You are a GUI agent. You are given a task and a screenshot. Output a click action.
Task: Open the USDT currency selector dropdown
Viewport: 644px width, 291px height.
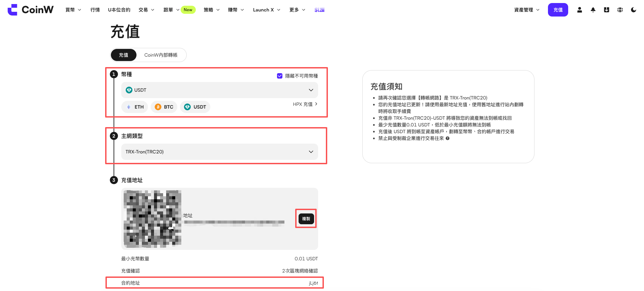[x=220, y=90]
